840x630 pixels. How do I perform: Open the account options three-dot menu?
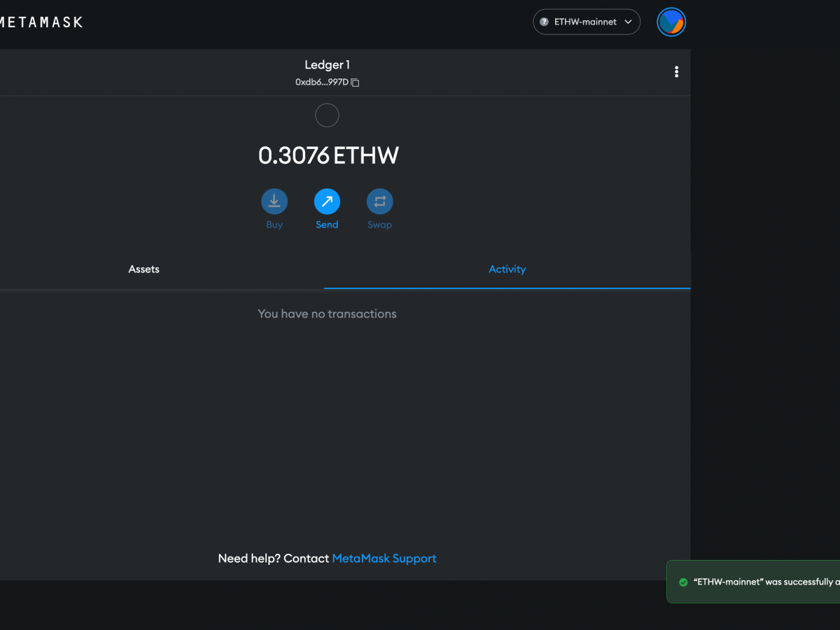(676, 71)
